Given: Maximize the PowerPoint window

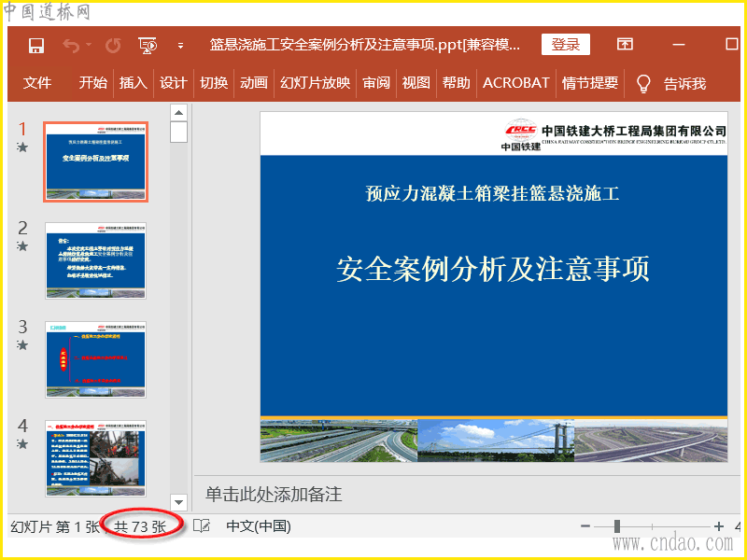Looking at the screenshot, I should [732, 44].
